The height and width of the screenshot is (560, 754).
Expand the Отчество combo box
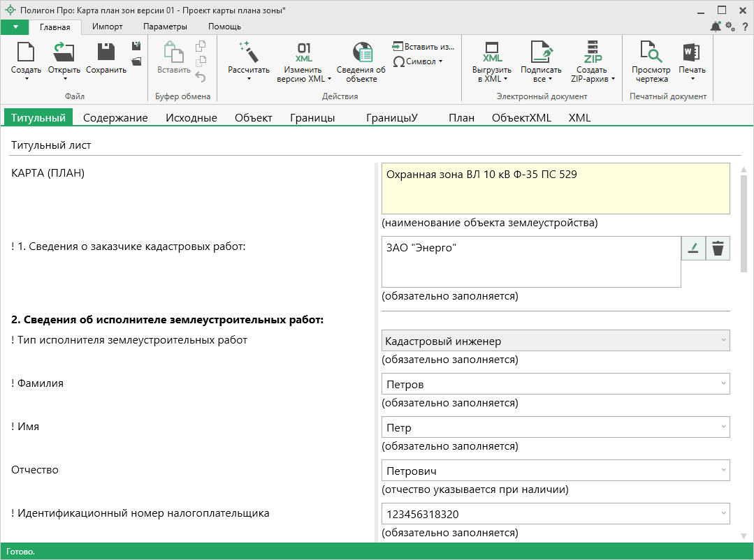click(x=722, y=471)
